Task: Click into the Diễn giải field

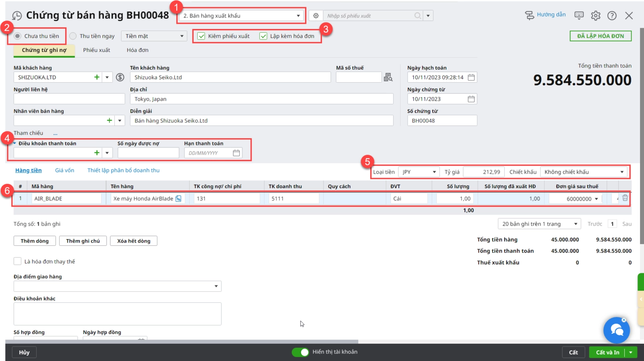Action: (262, 120)
